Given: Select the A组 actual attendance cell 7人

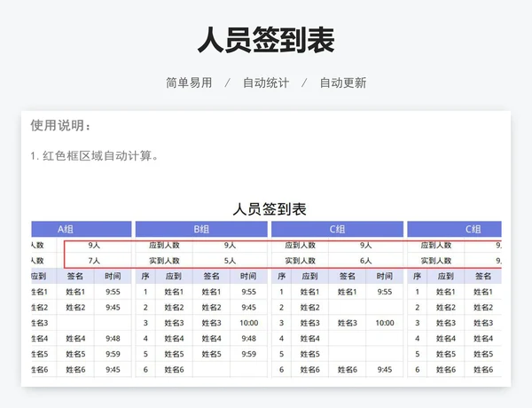Looking at the screenshot, I should [x=94, y=261].
